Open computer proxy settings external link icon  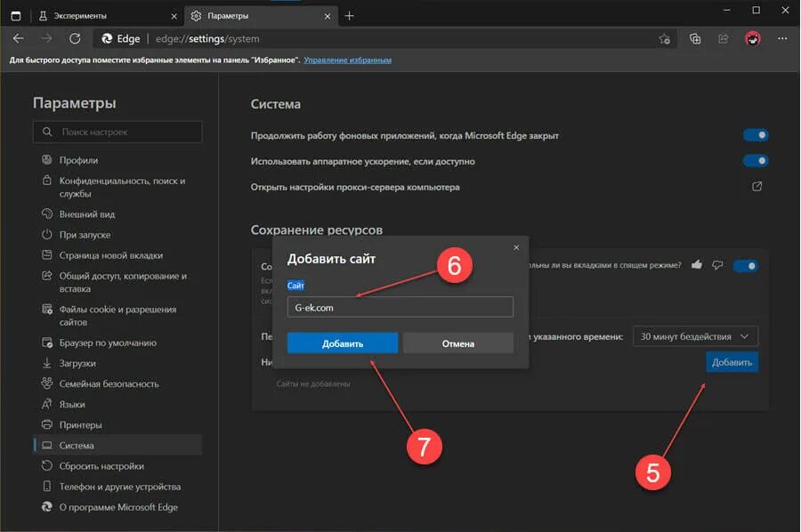point(757,186)
